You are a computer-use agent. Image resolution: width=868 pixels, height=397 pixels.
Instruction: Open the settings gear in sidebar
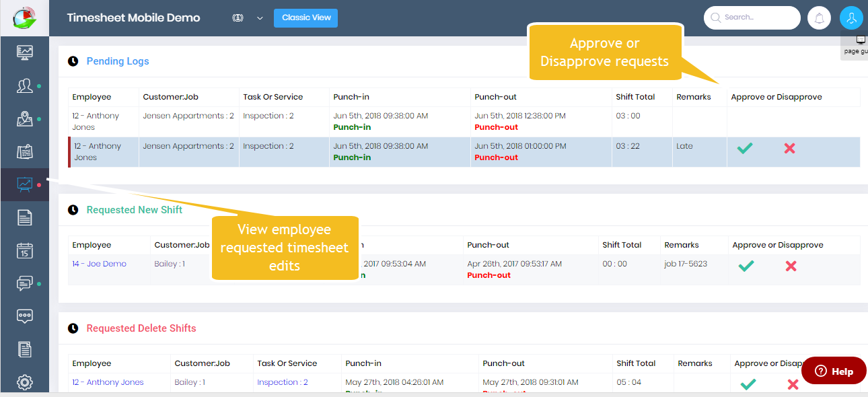[24, 382]
